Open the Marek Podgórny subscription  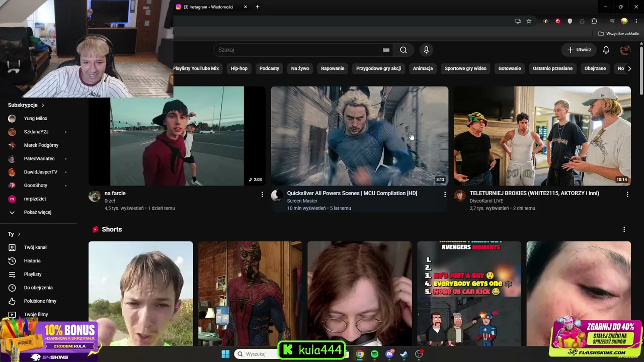tap(41, 145)
